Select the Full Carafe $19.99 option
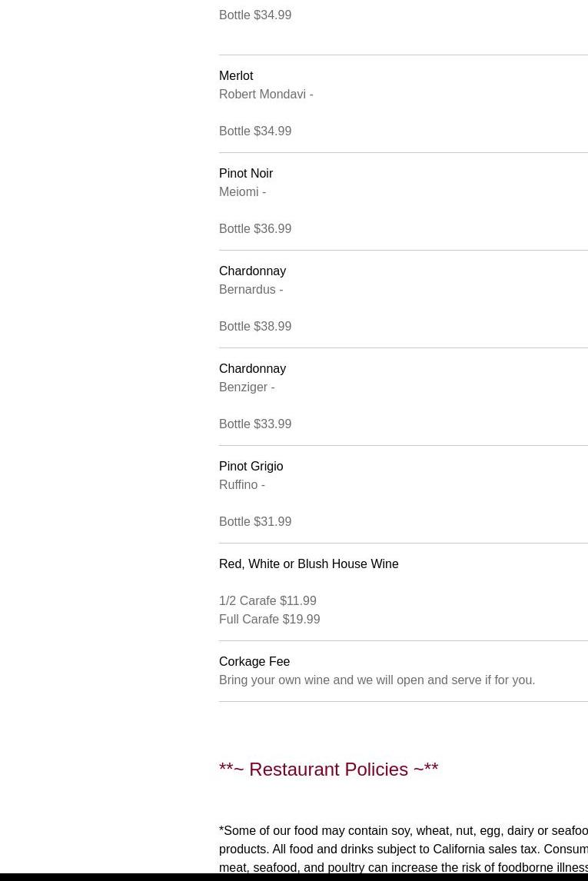This screenshot has width=588, height=881. pyautogui.click(x=270, y=619)
